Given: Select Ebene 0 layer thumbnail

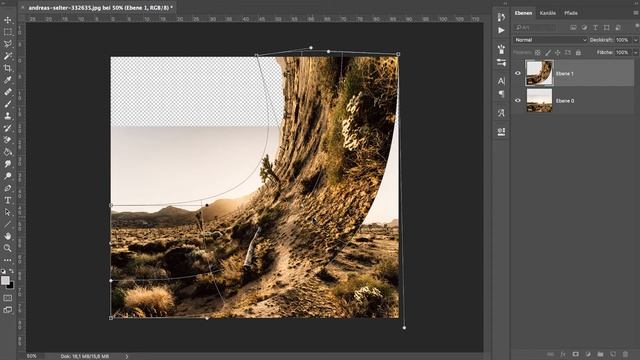Looking at the screenshot, I should coord(539,100).
